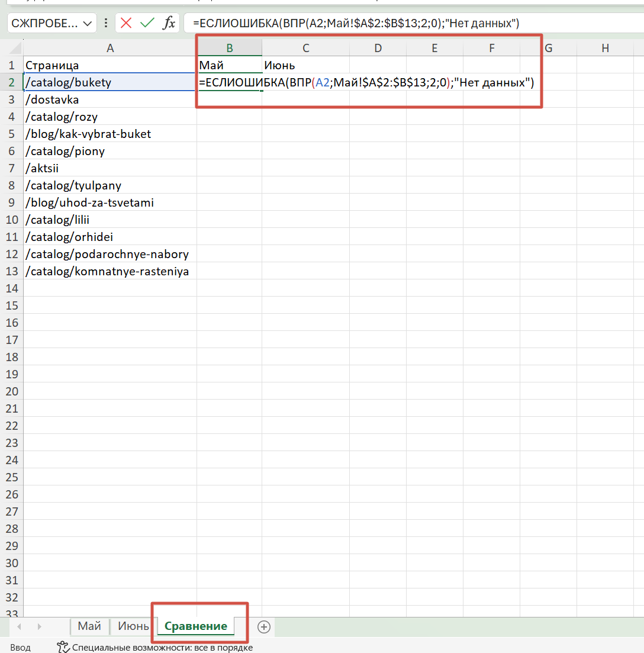Viewport: 644px width, 653px height.
Task: Click cell with /dostavka
Action: 110,99
